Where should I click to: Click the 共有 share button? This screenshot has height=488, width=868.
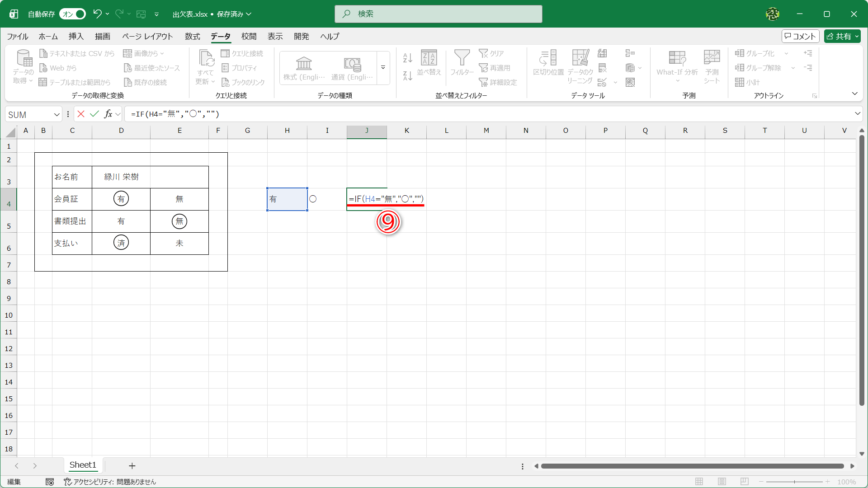pos(842,36)
